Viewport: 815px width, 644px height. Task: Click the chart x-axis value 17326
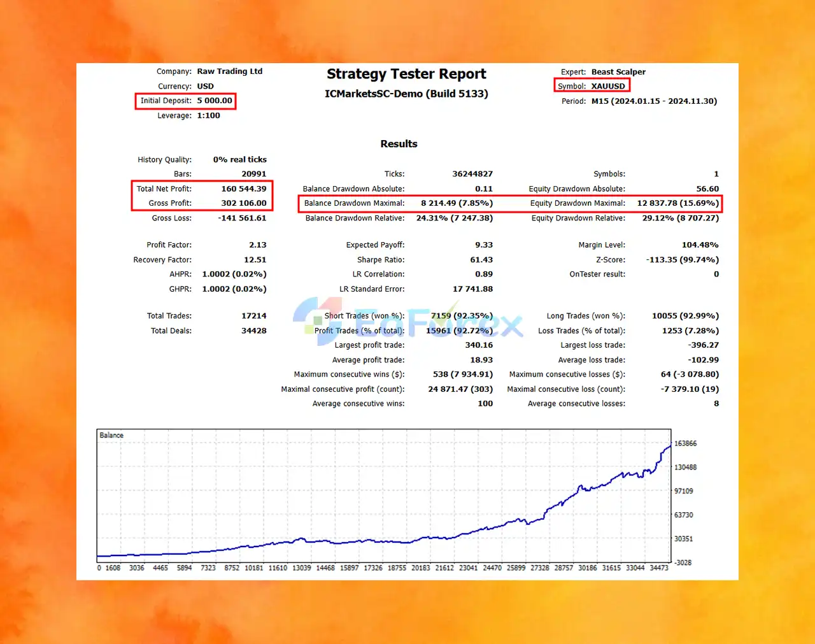373,568
